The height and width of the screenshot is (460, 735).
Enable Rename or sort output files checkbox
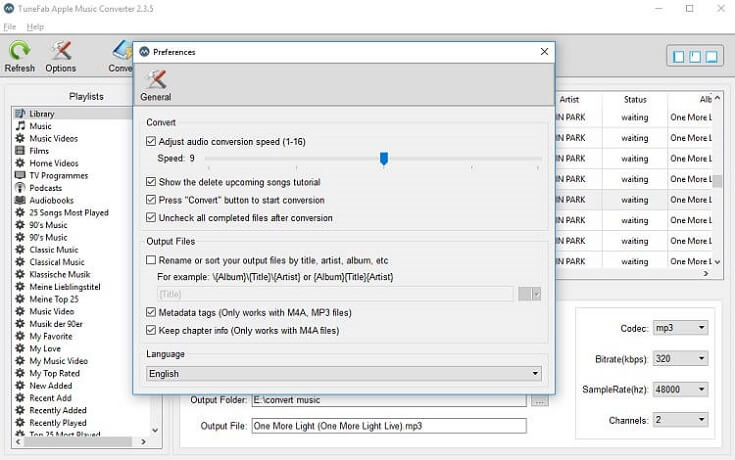151,260
